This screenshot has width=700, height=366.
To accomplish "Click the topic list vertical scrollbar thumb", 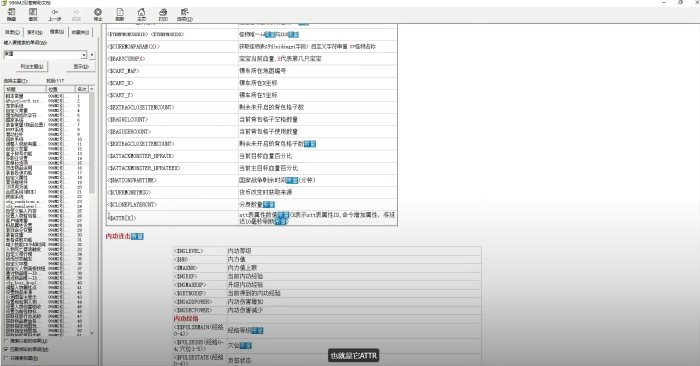I will point(92,143).
